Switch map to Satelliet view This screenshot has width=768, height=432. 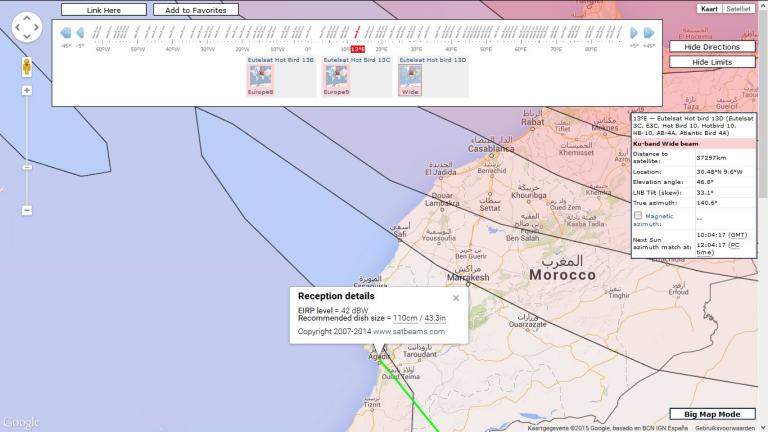pyautogui.click(x=738, y=8)
